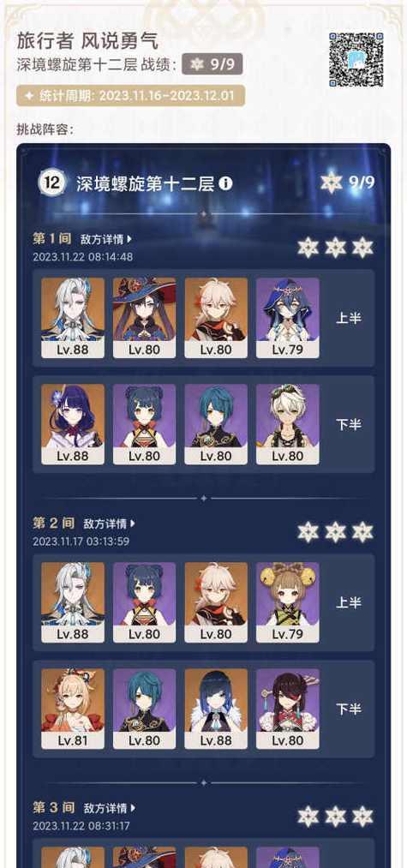407x868 pixels.
Task: Open the purple-haired Lv.88 character in 第1间 下半
Action: click(73, 424)
